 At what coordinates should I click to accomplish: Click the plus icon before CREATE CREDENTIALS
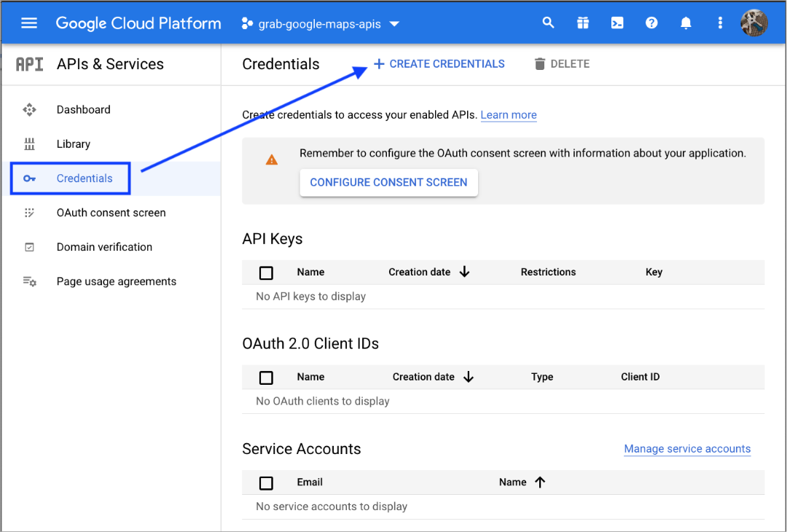point(379,63)
